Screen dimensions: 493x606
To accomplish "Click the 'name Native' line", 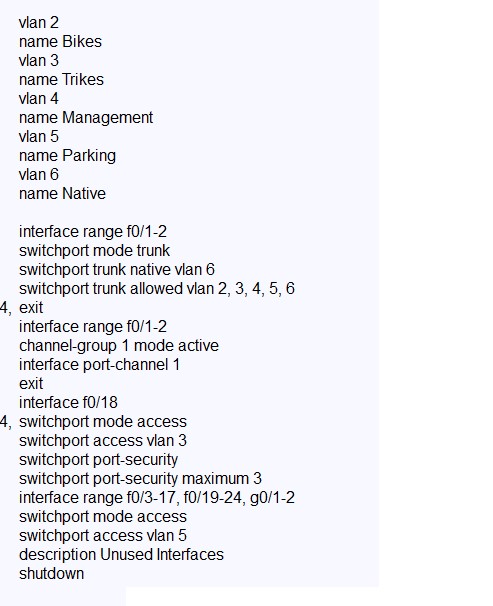I will (x=62, y=194).
